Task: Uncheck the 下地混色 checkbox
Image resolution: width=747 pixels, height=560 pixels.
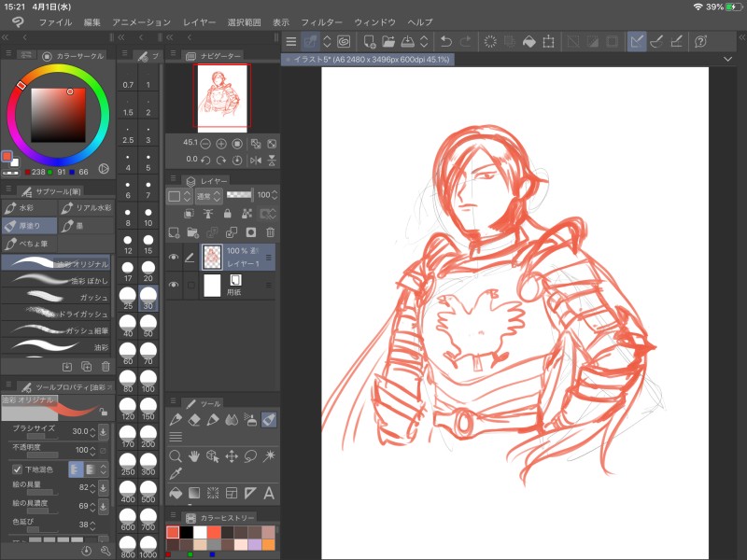Action: coord(17,469)
